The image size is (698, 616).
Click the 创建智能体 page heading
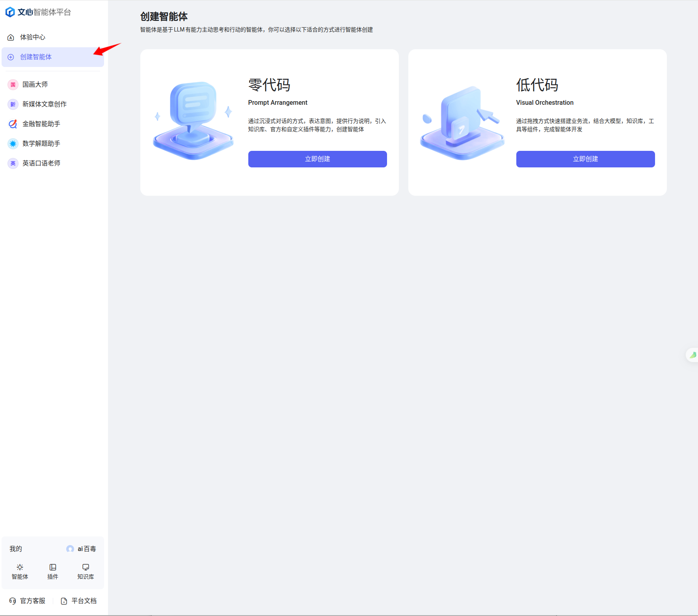[x=164, y=17]
